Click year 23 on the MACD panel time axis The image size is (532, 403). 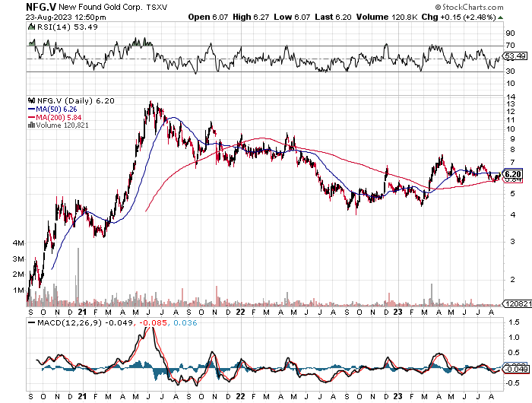[x=397, y=396]
